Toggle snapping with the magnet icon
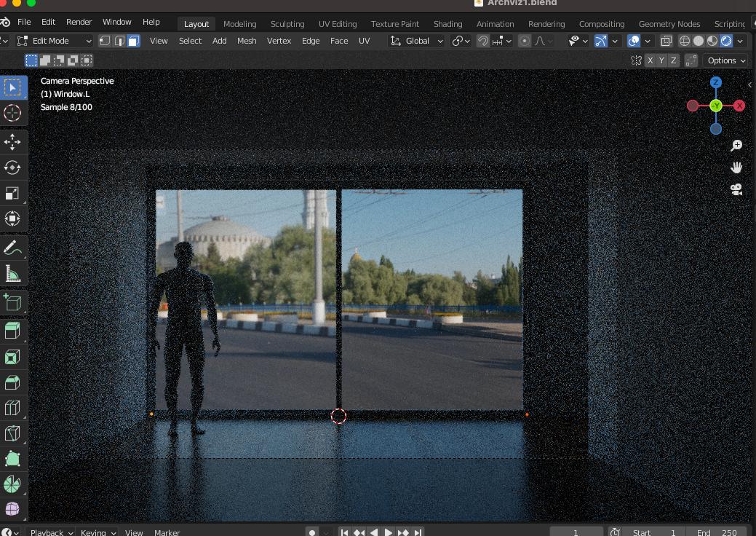This screenshot has height=536, width=756. [x=482, y=41]
